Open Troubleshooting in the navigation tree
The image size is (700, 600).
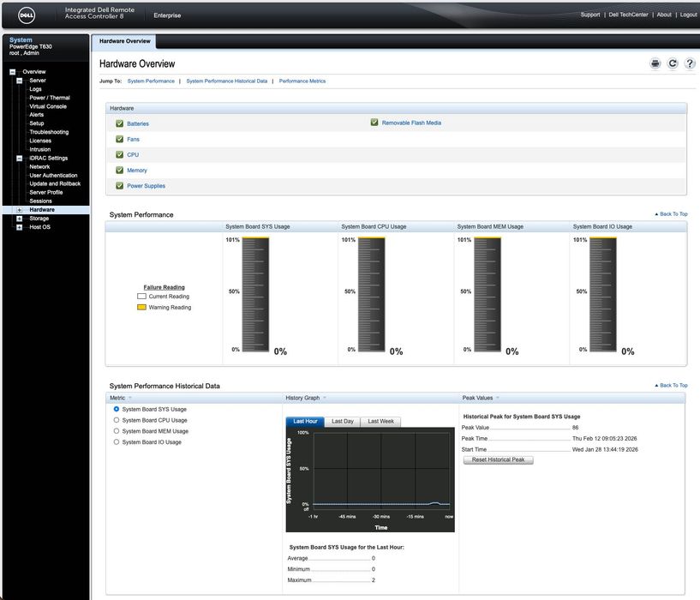[49, 132]
